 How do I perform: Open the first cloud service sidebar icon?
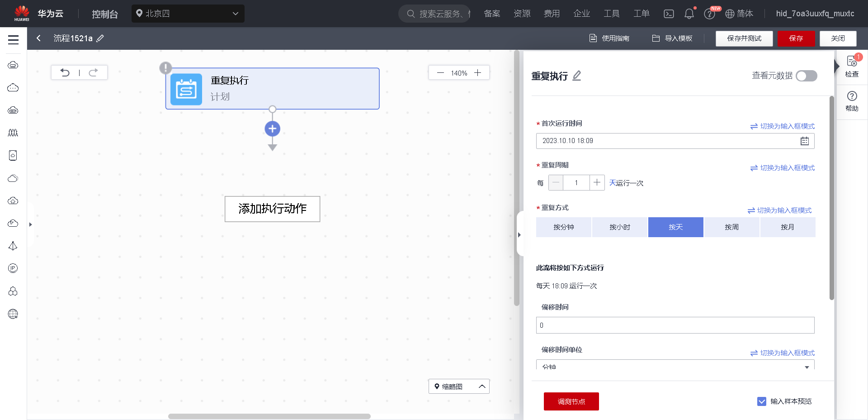click(13, 65)
